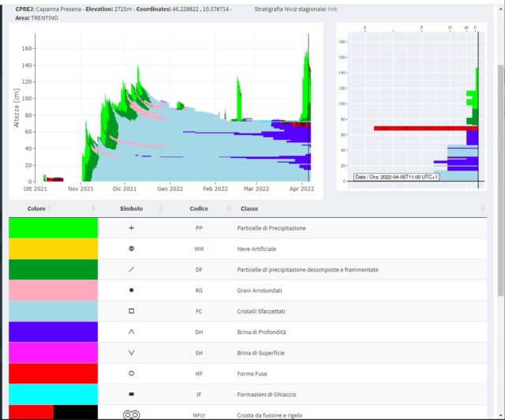Click the bright green PP color swatch
Image resolution: width=505 pixels, height=420 pixels.
(x=53, y=228)
